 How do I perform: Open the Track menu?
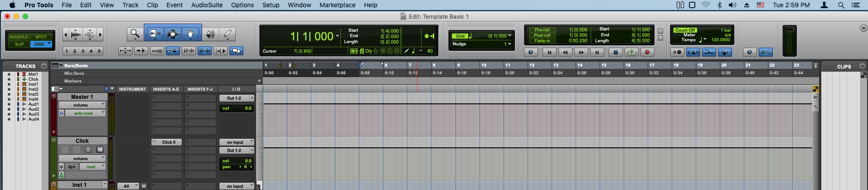click(131, 5)
